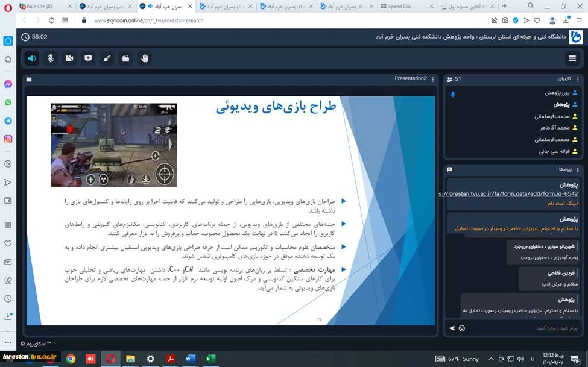Viewport: 588px width, 367px height.
Task: Toggle the disabled webcam button
Action: (69, 58)
